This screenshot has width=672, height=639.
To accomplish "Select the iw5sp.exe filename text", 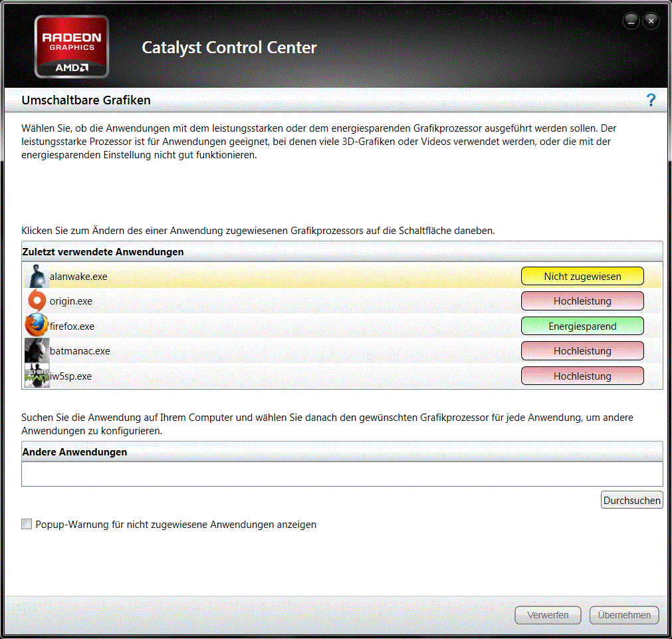I will (70, 376).
